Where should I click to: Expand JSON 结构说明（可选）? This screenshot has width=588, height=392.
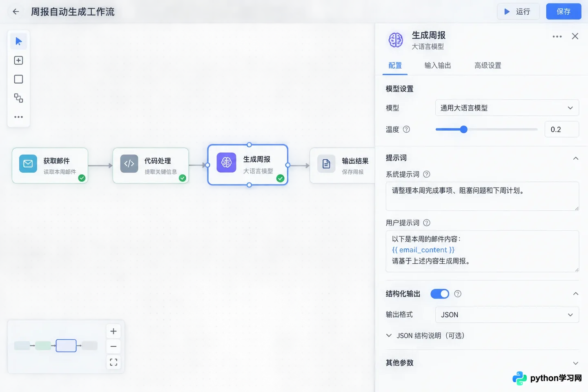[425, 336]
